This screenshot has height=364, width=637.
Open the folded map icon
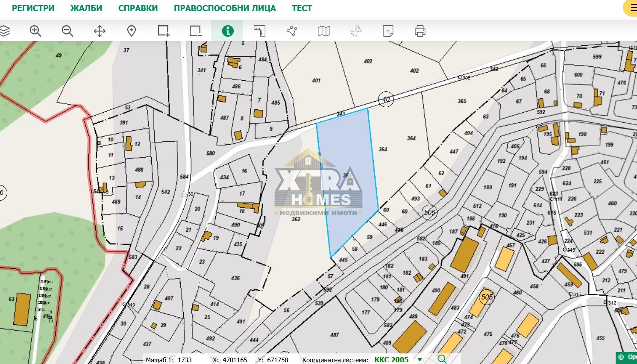[324, 31]
